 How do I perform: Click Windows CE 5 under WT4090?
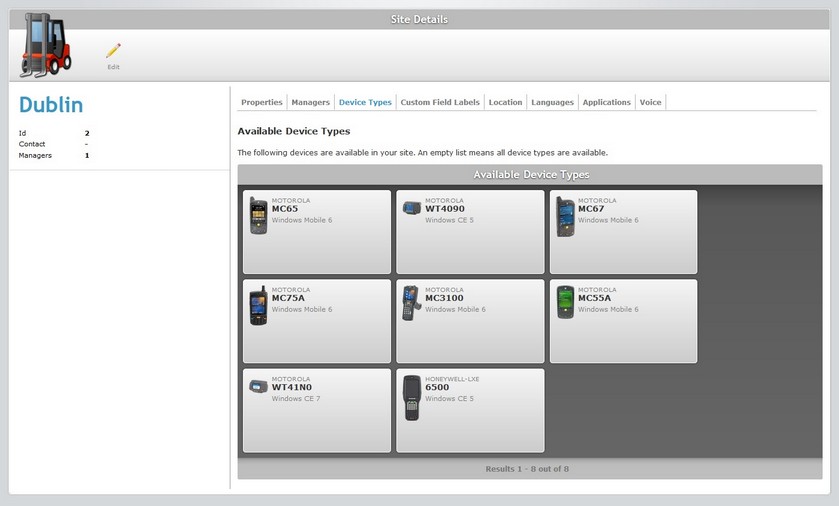[449, 220]
